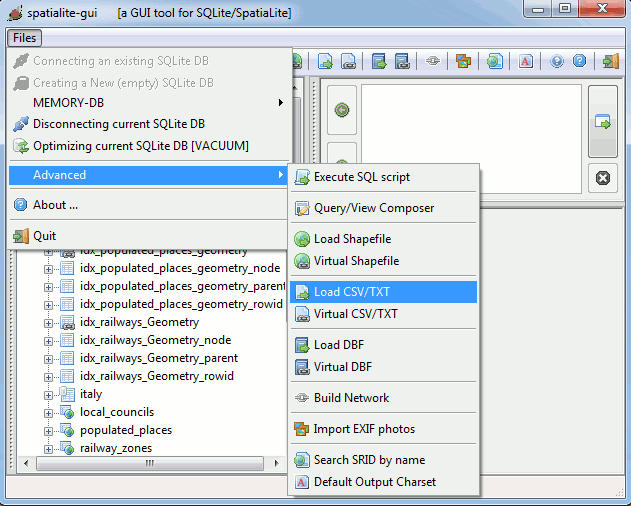This screenshot has height=506, width=631.
Task: Click the faded question-mark toolbar icon
Action: tap(557, 61)
